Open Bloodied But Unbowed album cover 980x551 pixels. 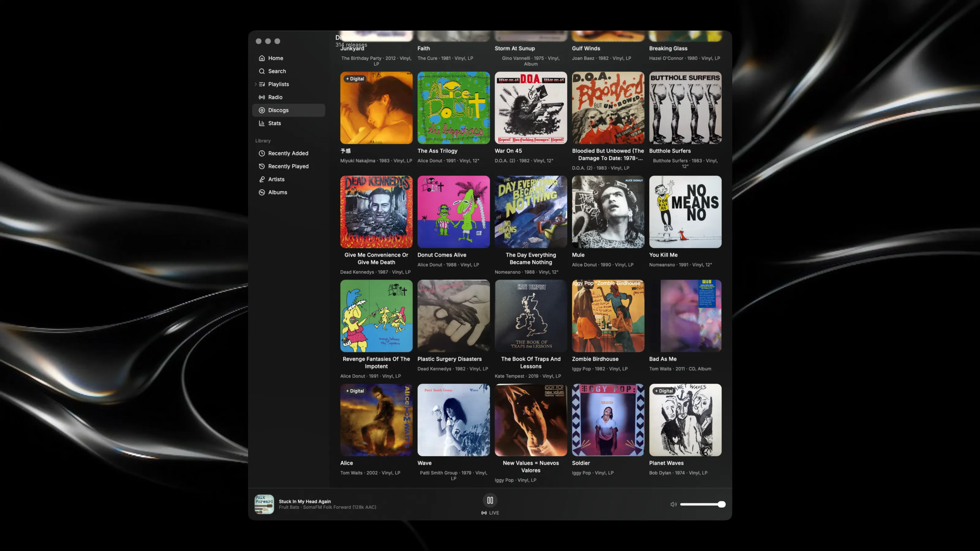point(608,108)
